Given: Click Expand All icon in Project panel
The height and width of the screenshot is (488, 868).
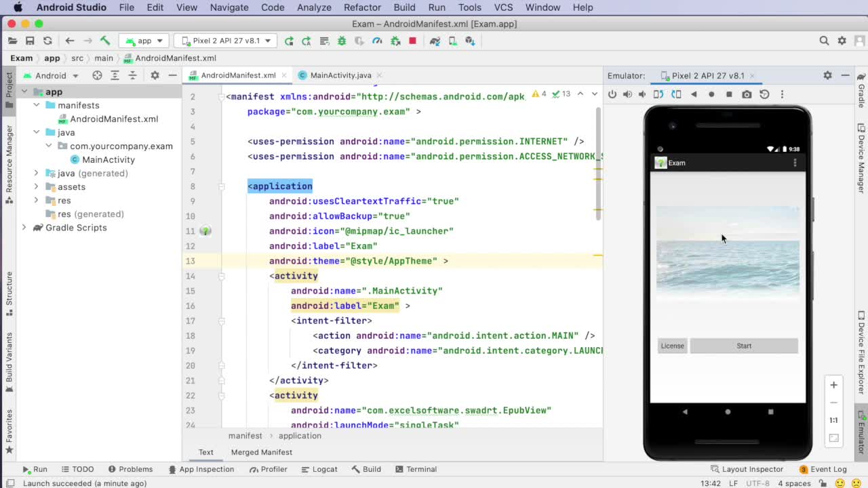Looking at the screenshot, I should pyautogui.click(x=115, y=75).
